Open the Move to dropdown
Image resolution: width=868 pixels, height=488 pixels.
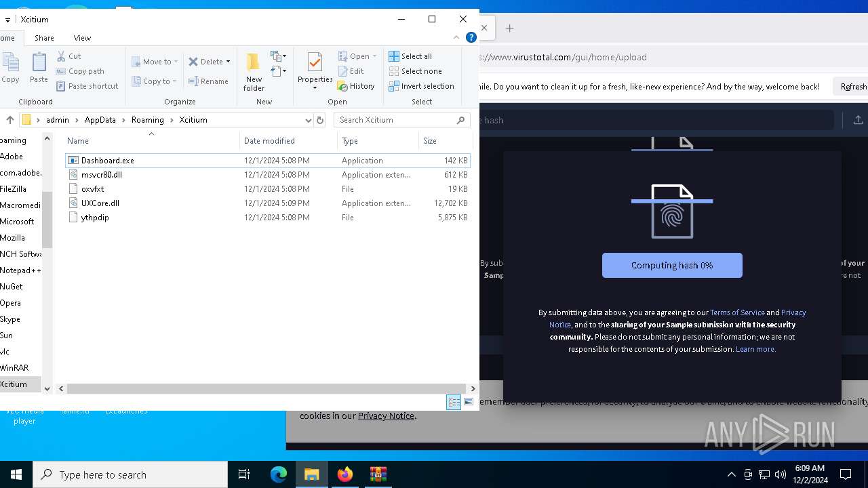tap(155, 62)
